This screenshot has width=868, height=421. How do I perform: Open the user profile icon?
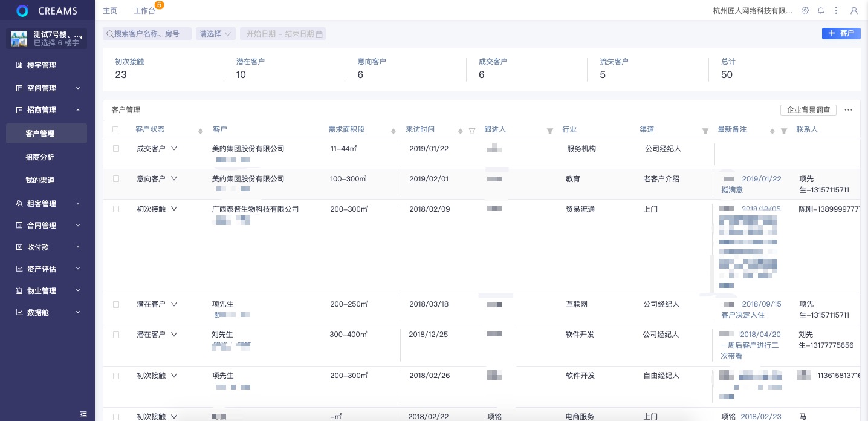[x=853, y=11]
